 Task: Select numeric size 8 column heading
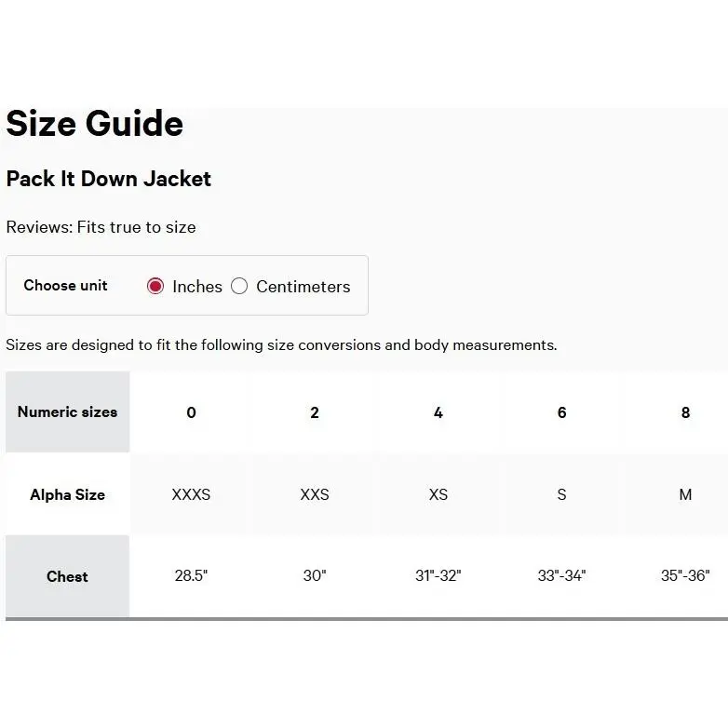click(685, 412)
